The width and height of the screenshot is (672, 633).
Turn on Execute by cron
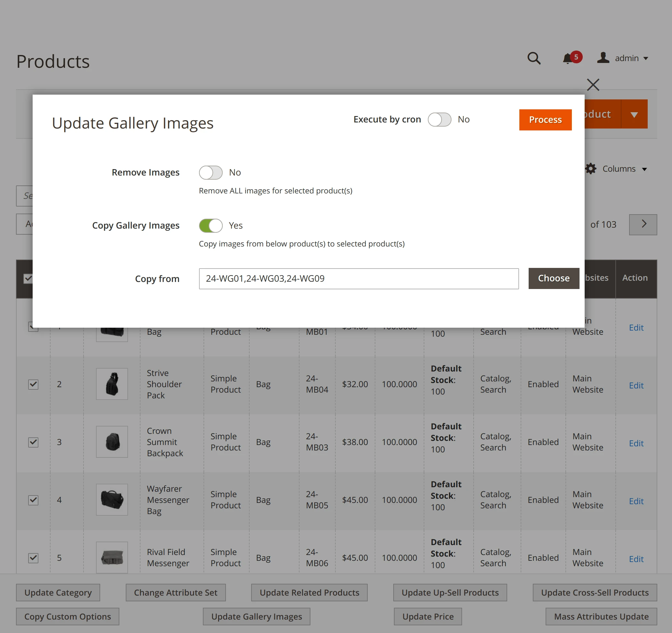tap(440, 120)
